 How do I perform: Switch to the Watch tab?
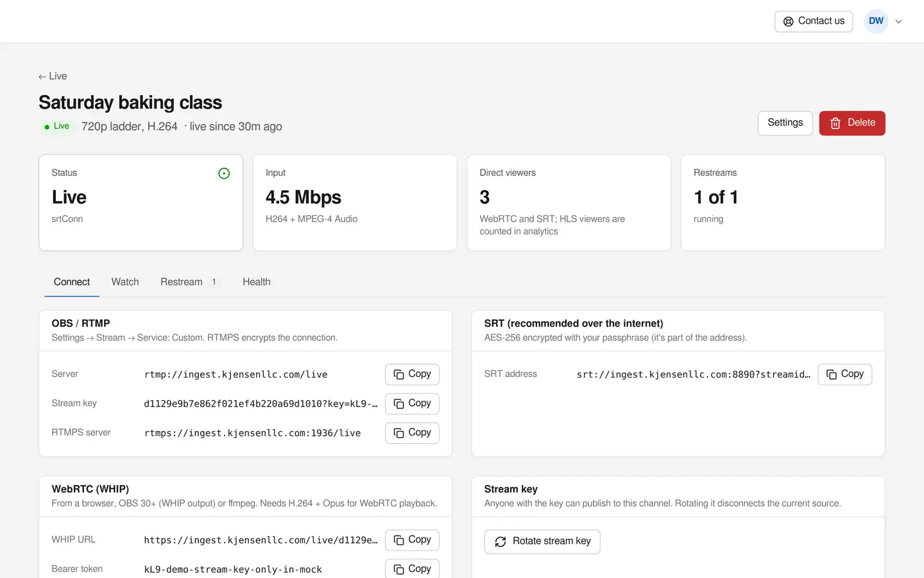pos(125,282)
